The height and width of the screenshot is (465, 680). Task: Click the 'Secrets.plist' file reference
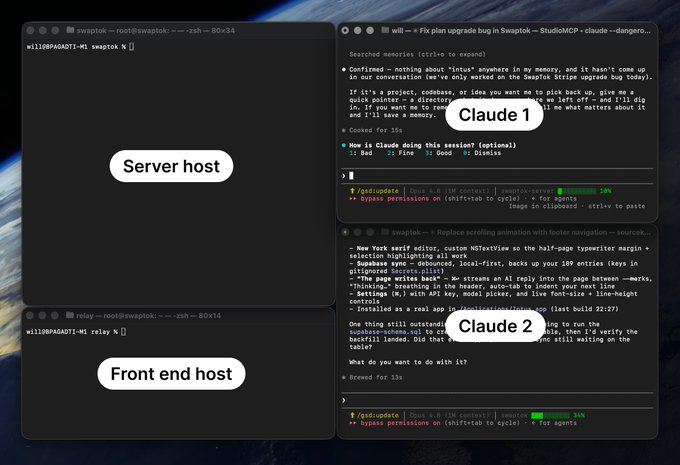(417, 271)
